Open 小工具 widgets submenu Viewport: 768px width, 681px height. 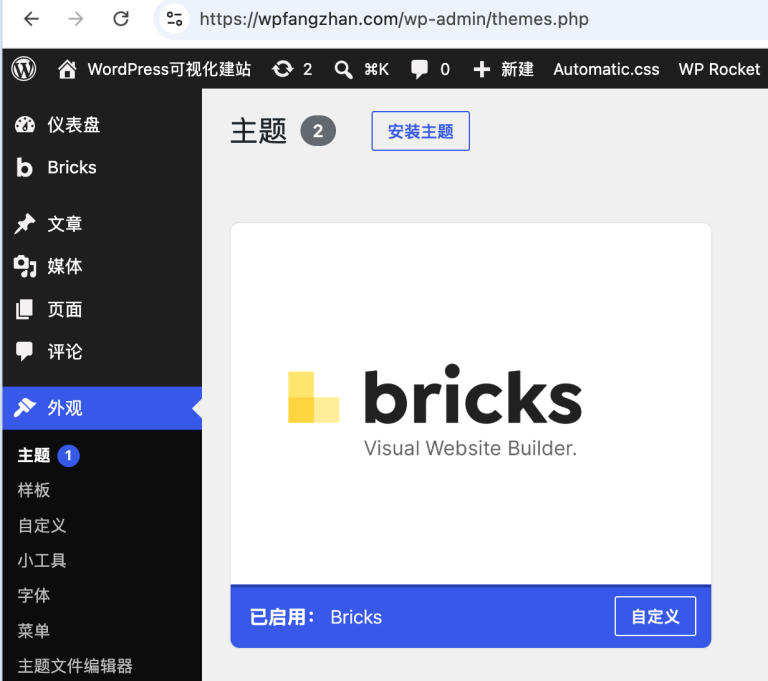click(x=42, y=560)
